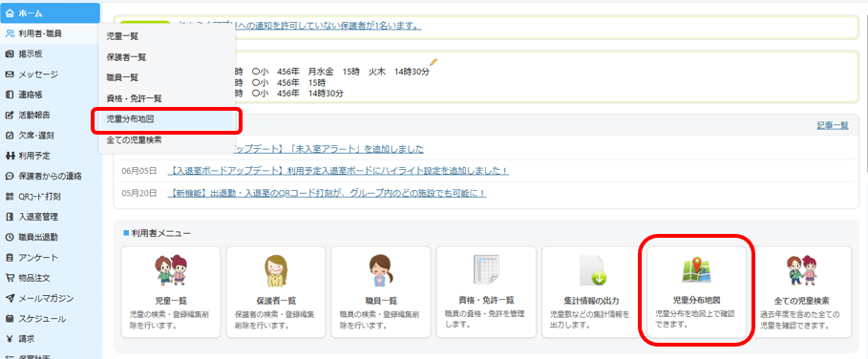Click the 欠席・遅刻 calendar-check icon
The image size is (868, 359).
click(10, 135)
